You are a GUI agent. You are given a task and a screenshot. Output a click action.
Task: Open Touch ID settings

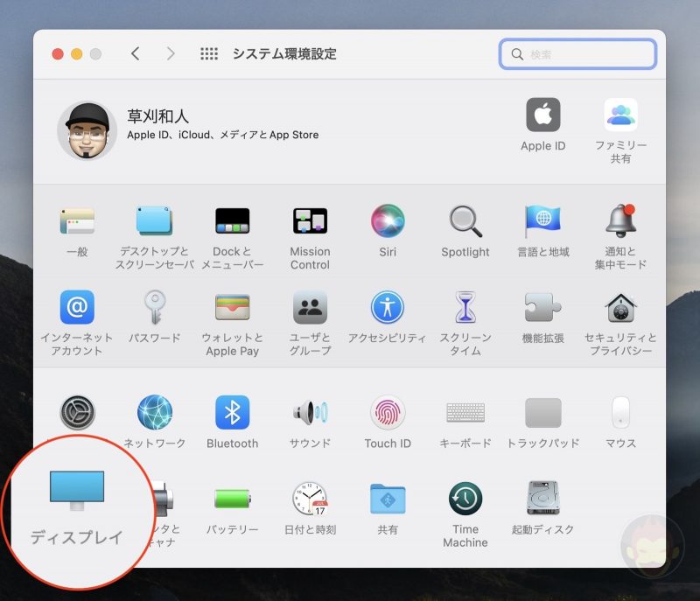coord(387,411)
